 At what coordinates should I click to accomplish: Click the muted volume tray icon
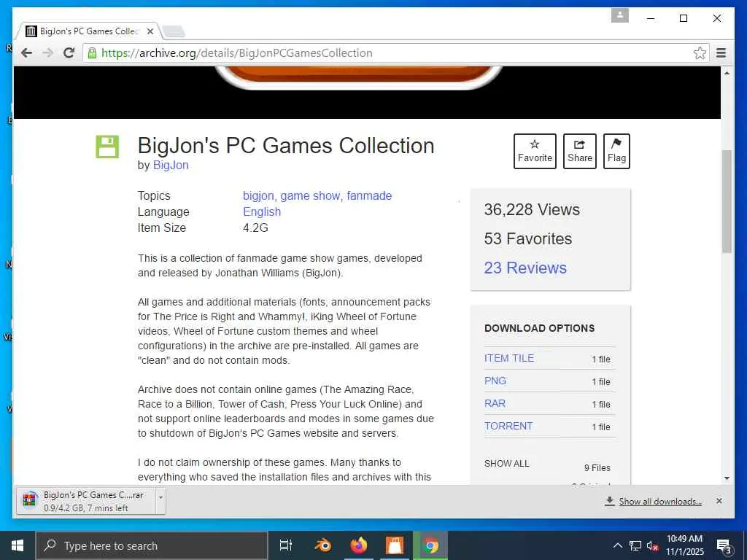[652, 545]
